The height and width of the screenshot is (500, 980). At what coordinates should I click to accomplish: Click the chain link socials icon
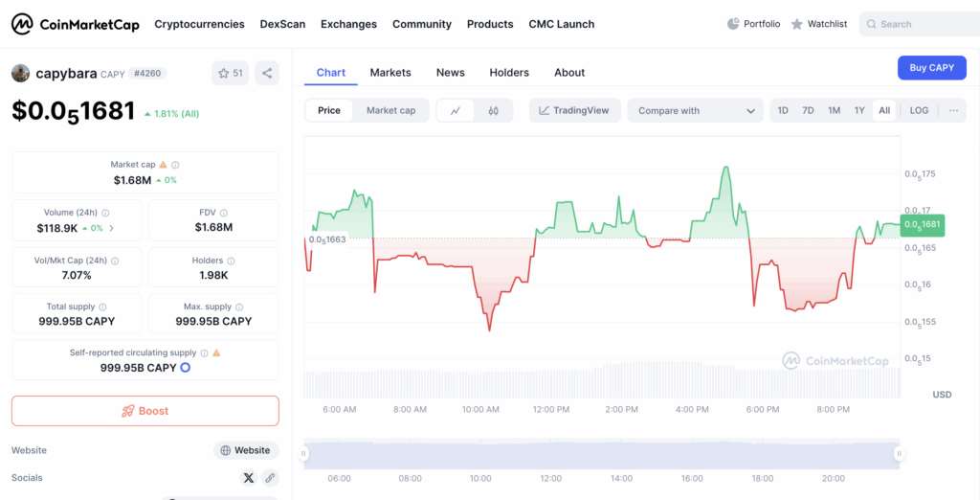click(270, 477)
